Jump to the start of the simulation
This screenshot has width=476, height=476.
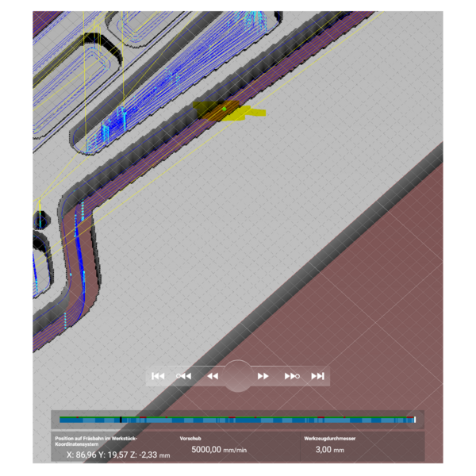tap(158, 376)
